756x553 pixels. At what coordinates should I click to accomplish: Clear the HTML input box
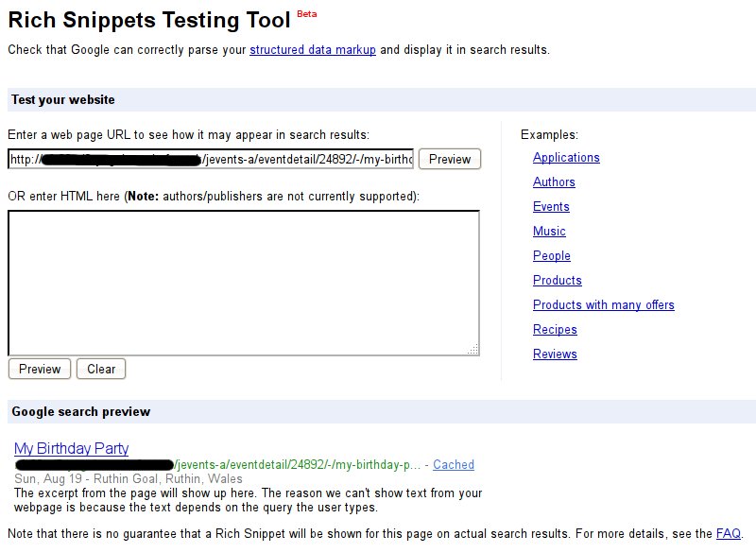(x=101, y=369)
